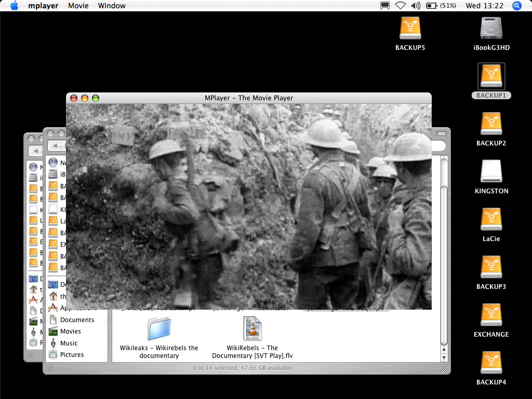Viewport: 532px width, 399px height.
Task: Click the volume icon in menu bar
Action: click(415, 6)
